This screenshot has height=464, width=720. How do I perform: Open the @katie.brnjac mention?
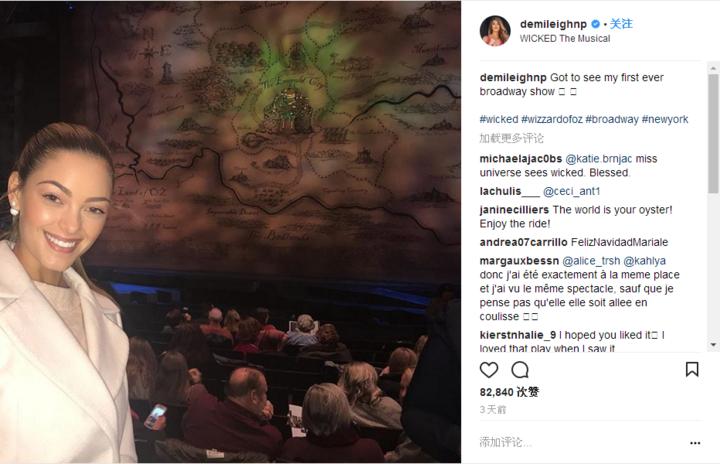tap(599, 158)
